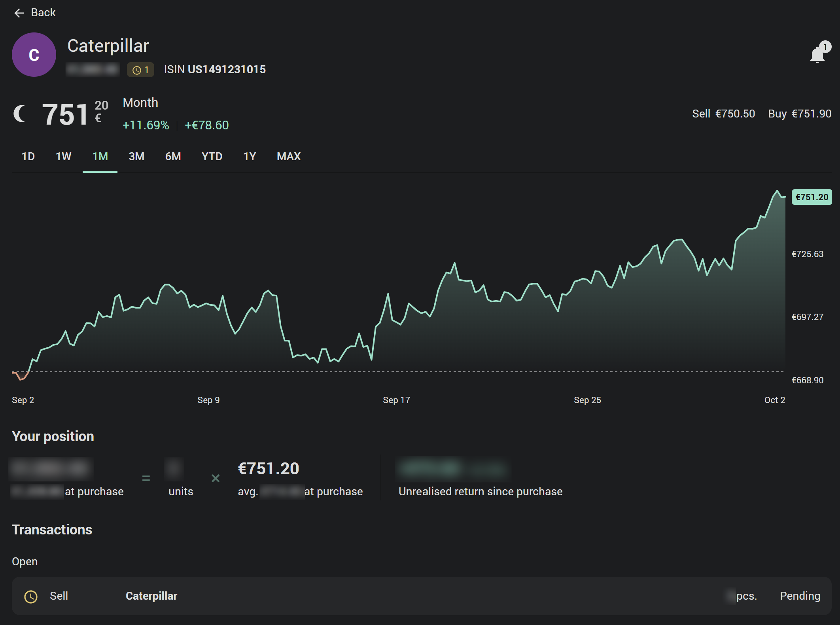Image resolution: width=840 pixels, height=625 pixels.
Task: Switch chart to 1D range
Action: [28, 157]
